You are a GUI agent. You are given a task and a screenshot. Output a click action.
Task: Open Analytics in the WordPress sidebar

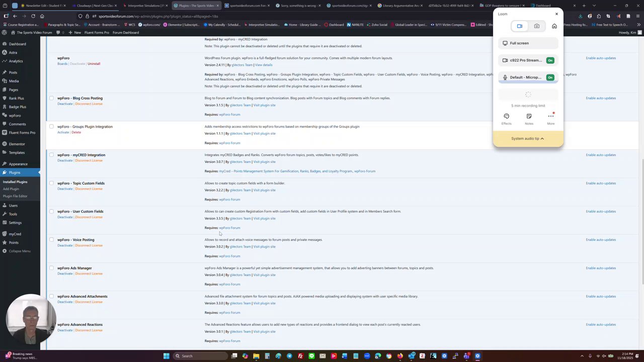point(20,61)
